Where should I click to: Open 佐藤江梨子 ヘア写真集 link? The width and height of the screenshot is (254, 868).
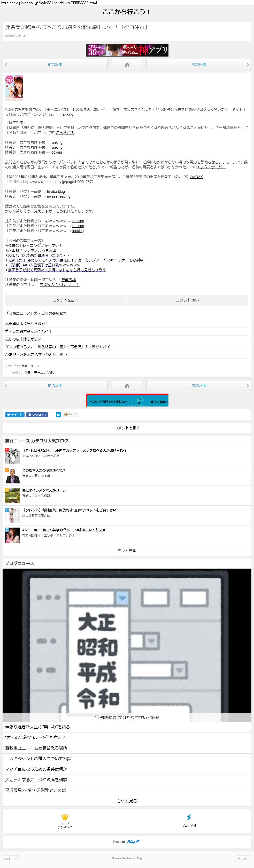pos(76,260)
